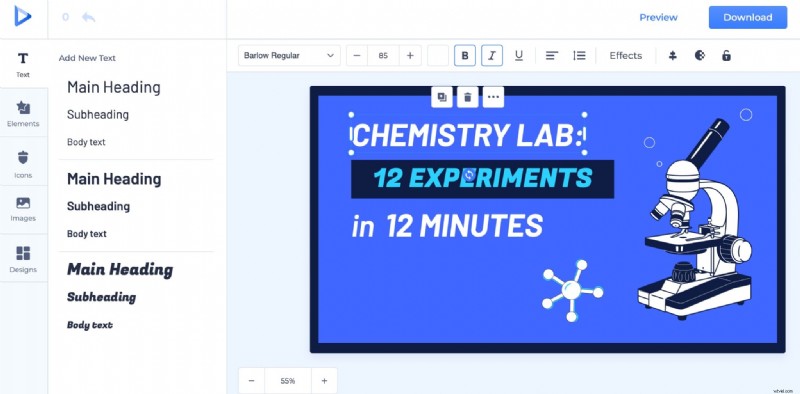800x394 pixels.
Task: Open the Images sidebar tab
Action: (23, 209)
